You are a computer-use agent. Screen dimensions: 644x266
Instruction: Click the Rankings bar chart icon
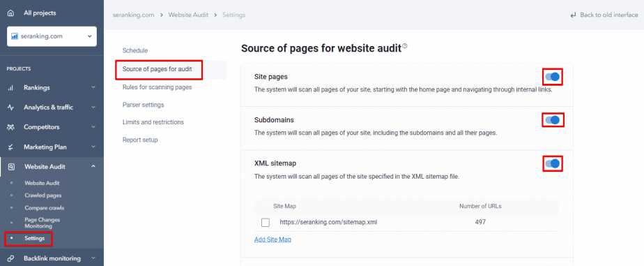click(10, 87)
